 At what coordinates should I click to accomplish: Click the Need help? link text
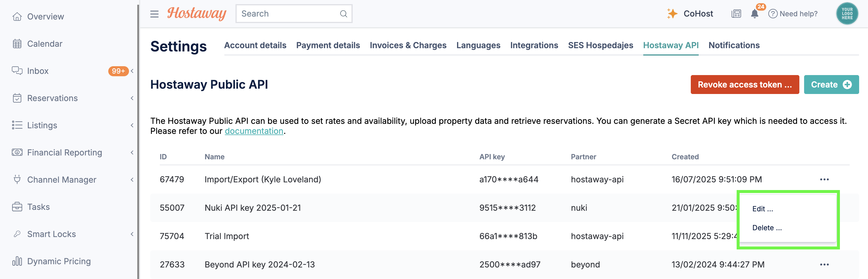click(798, 14)
